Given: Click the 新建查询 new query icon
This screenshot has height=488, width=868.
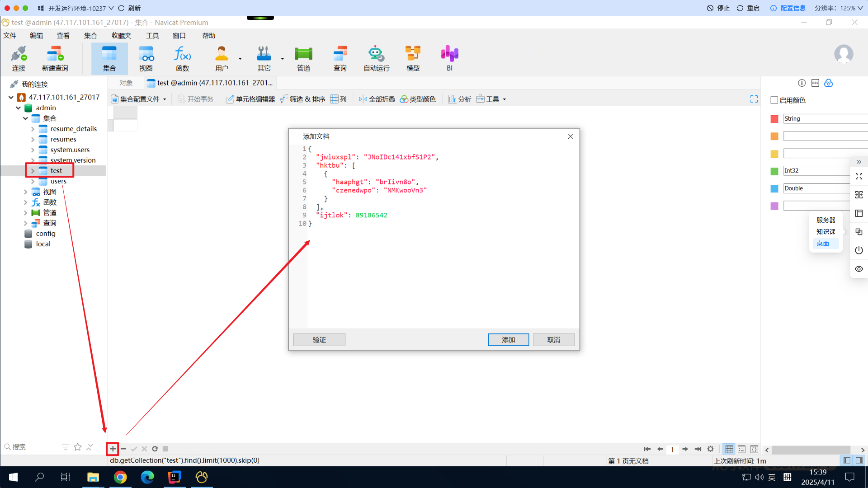Looking at the screenshot, I should pos(55,59).
